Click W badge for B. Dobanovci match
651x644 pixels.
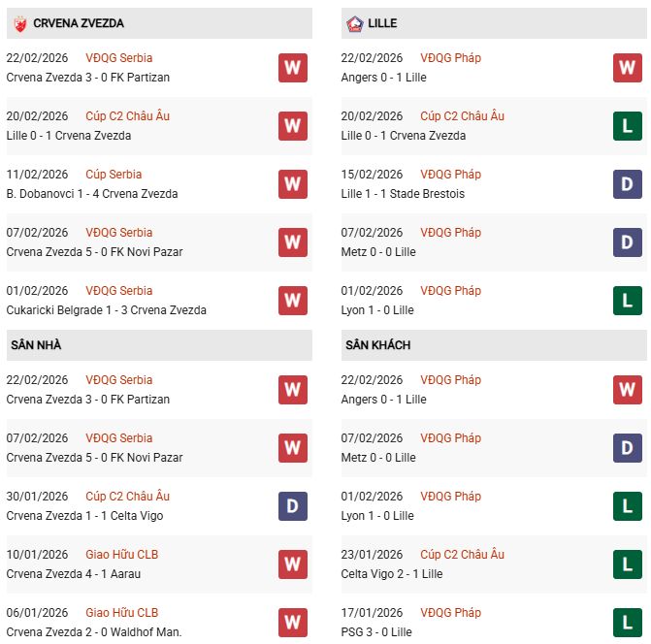click(292, 184)
